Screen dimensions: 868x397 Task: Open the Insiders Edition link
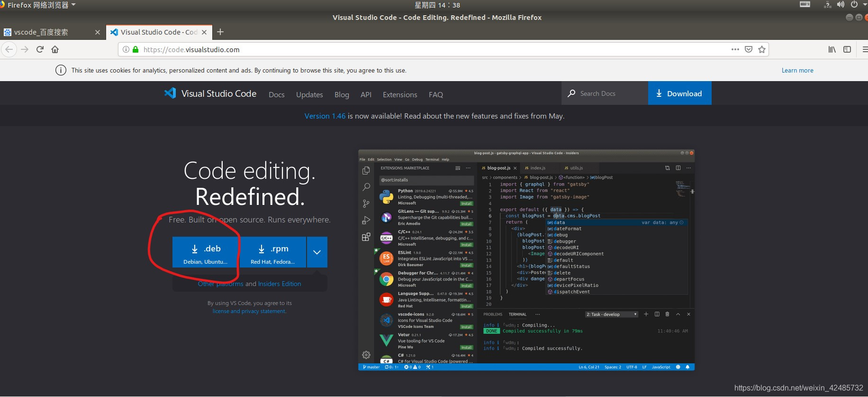point(280,284)
